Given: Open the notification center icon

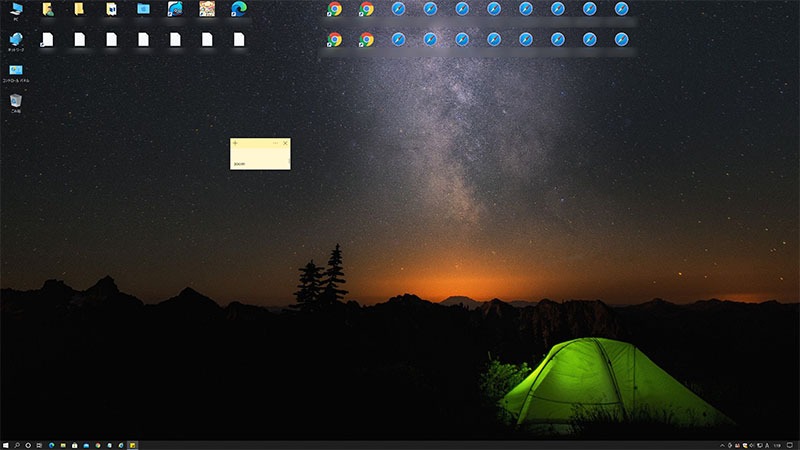Looking at the screenshot, I should [790, 445].
